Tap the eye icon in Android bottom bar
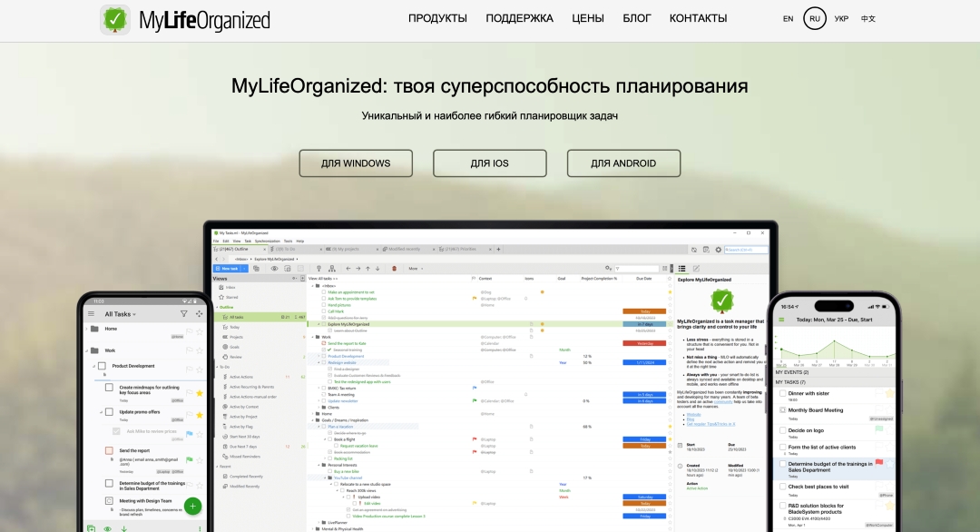 coord(107,529)
